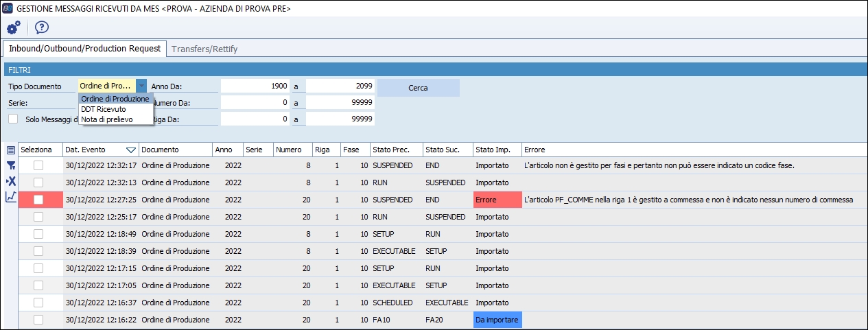Image resolution: width=868 pixels, height=330 pixels.
Task: Collapse the Tipo Documento dropdown arrow
Action: [141, 86]
